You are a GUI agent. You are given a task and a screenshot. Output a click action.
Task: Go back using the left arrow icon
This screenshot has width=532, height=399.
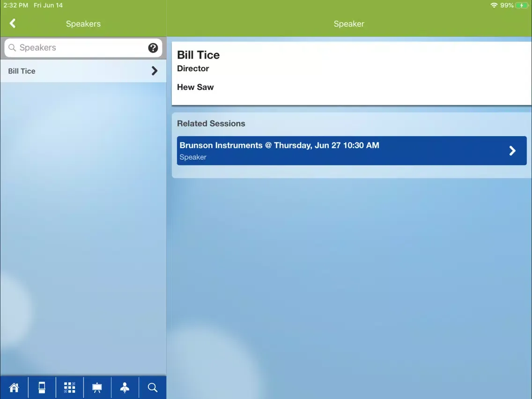13,23
